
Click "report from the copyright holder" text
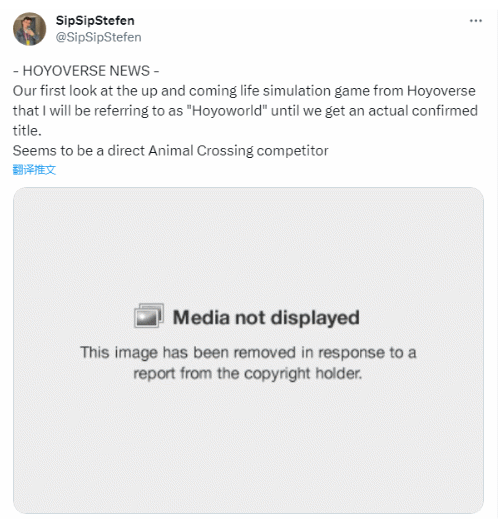pos(248,373)
